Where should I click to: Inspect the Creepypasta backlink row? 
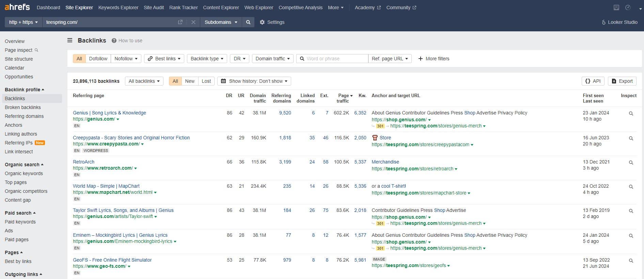click(x=631, y=138)
